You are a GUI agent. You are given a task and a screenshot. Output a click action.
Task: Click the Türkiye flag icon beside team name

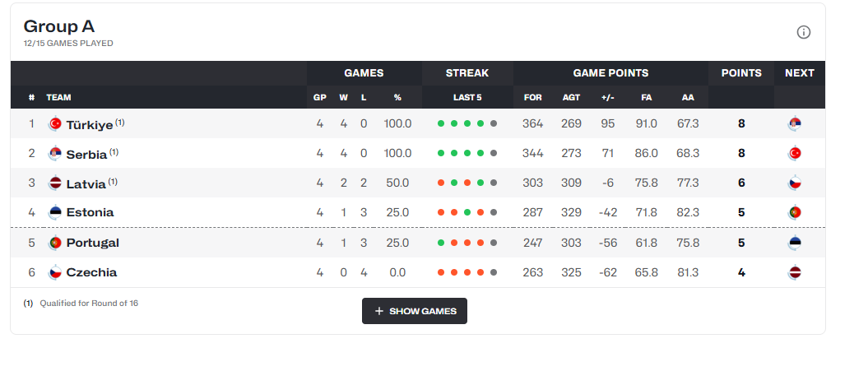[x=55, y=124]
